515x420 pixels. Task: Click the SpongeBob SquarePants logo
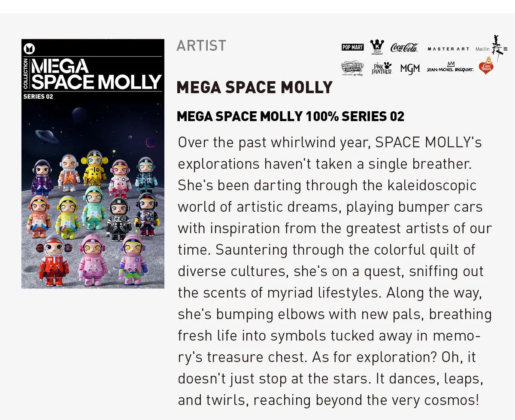(352, 68)
